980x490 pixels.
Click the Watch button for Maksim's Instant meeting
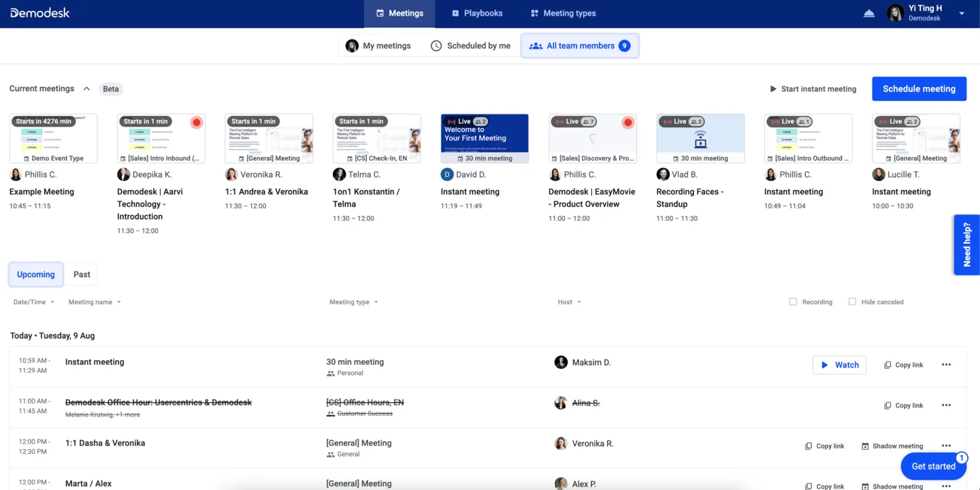tap(839, 365)
